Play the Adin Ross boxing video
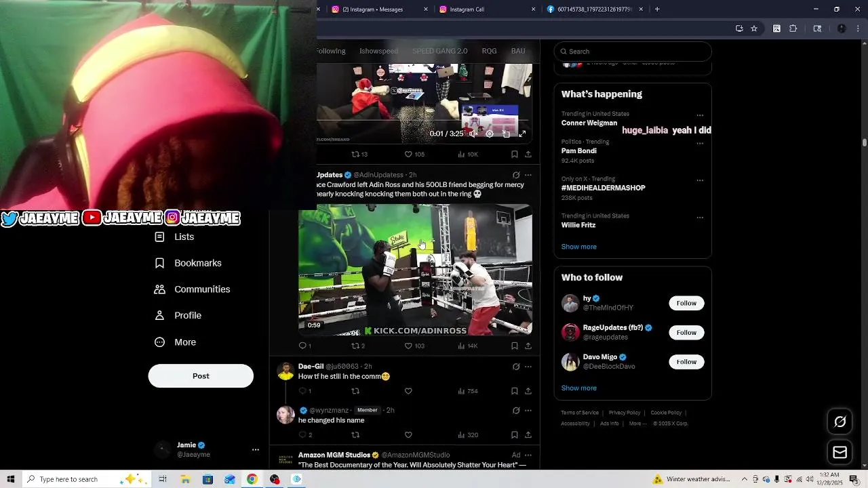The height and width of the screenshot is (488, 868). (415, 270)
